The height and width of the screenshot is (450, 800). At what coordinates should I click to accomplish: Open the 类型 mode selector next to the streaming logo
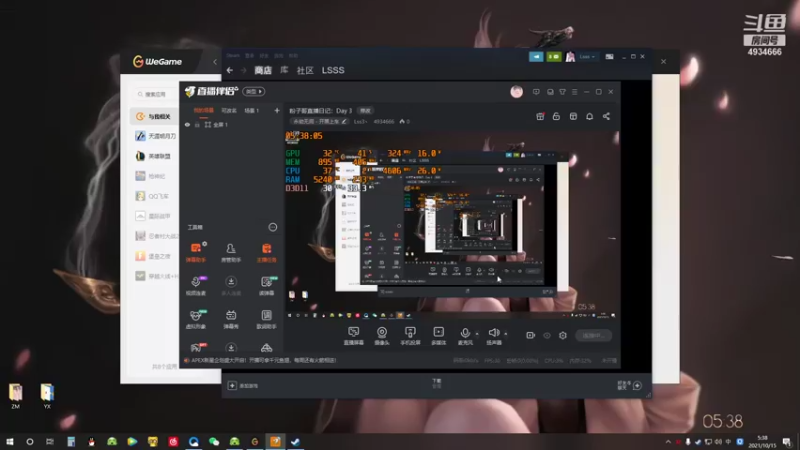pyautogui.click(x=254, y=91)
